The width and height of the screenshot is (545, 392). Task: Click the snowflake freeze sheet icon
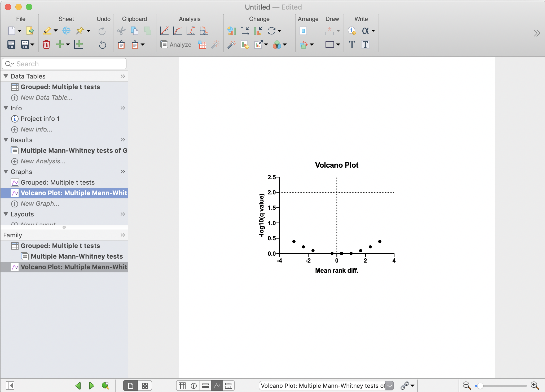coord(66,31)
